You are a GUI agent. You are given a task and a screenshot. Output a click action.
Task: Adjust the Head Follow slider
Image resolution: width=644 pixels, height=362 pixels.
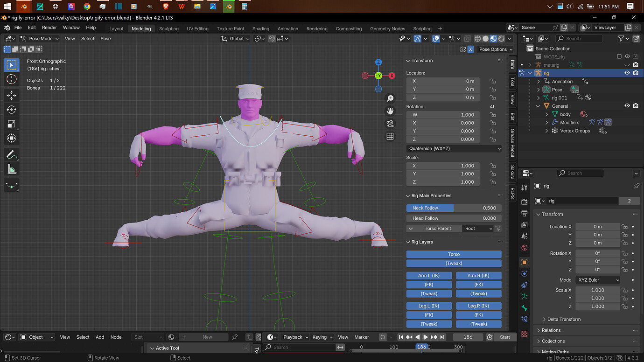click(454, 218)
